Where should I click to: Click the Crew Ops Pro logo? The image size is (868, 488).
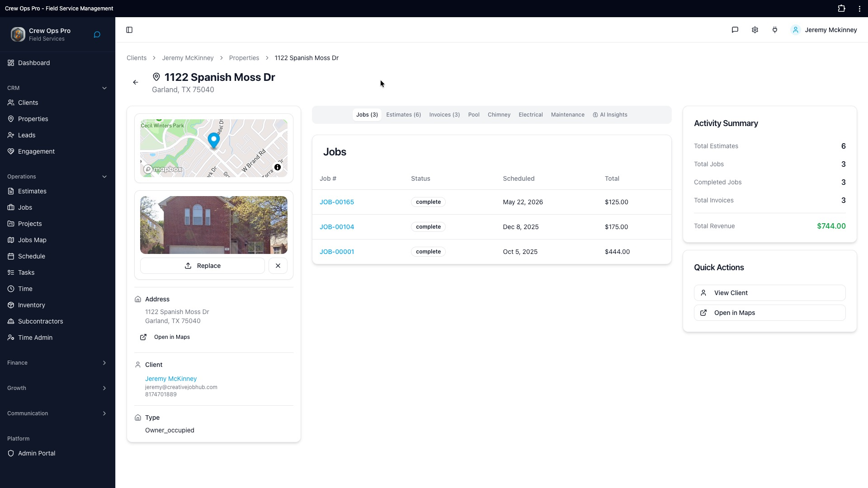(x=18, y=34)
